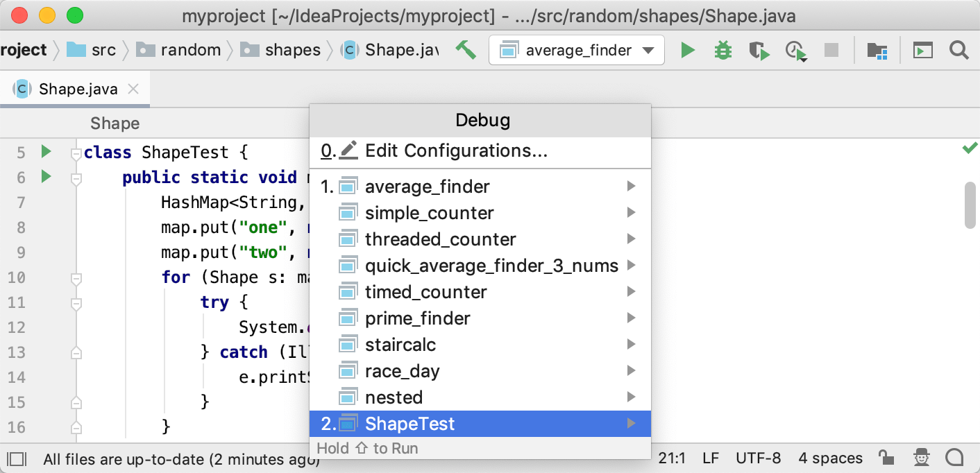The image size is (980, 473).
Task: Open Run Anything terminal icon
Action: coord(922,51)
